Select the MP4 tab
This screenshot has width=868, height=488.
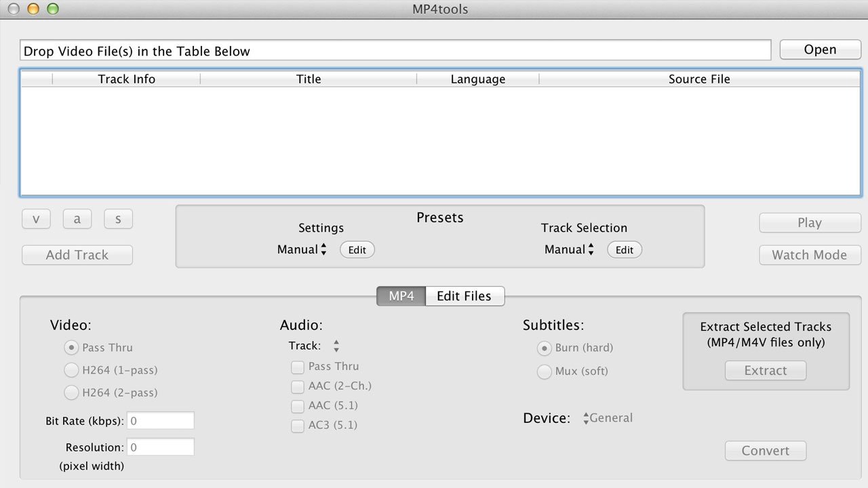(401, 296)
